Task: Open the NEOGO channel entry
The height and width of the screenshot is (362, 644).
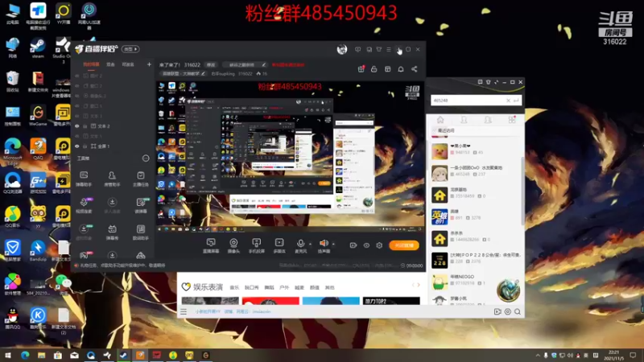Action: pos(477,282)
